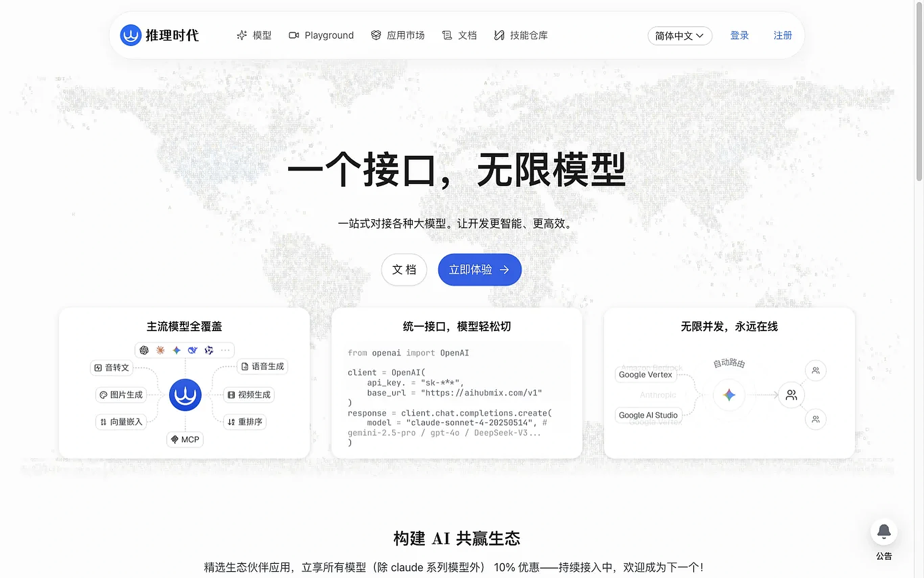Click the chevron in language selector
This screenshot has width=924, height=578.
click(700, 36)
